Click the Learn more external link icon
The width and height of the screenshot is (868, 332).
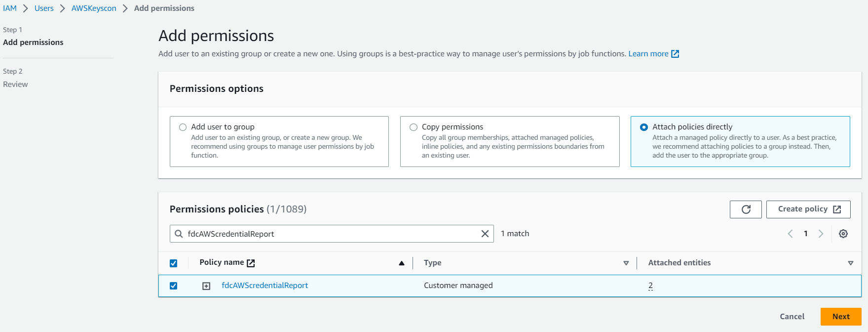point(675,54)
